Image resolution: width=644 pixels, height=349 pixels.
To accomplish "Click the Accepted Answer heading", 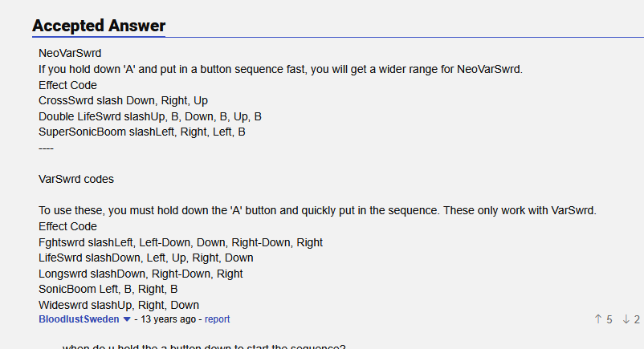I will click(x=98, y=26).
